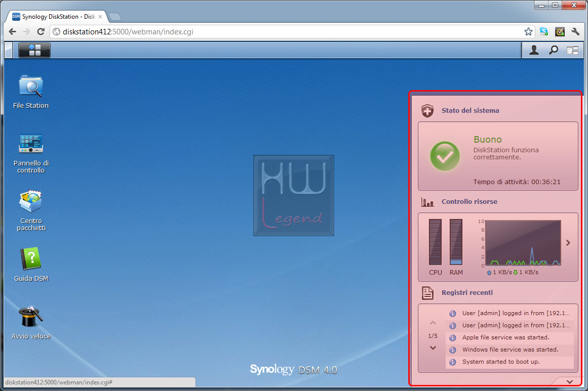Launch Centro pacchetti
This screenshot has height=391, width=588.
click(x=31, y=211)
